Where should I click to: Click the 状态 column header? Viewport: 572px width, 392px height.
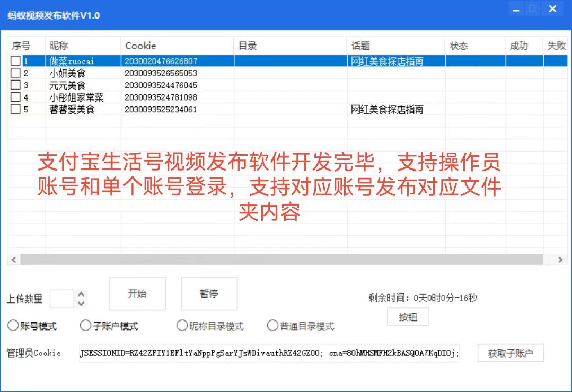point(476,46)
